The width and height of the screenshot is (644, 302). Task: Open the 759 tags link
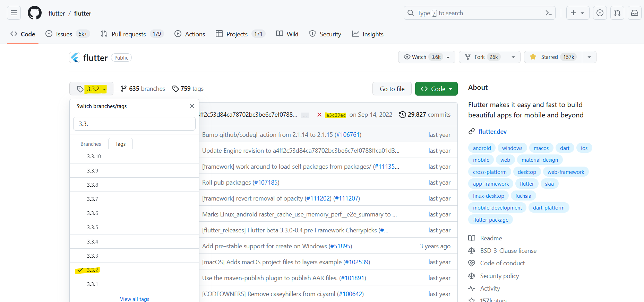(x=188, y=89)
